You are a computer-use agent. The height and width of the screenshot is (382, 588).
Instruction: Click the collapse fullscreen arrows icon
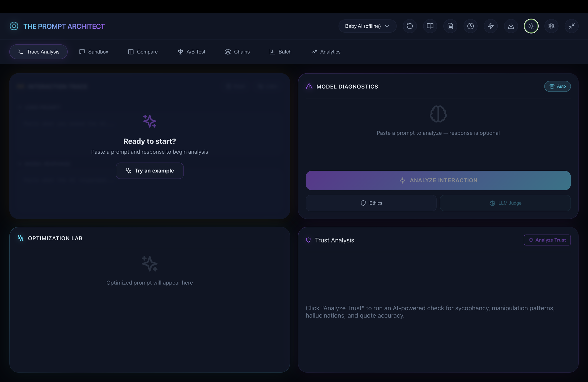(572, 26)
